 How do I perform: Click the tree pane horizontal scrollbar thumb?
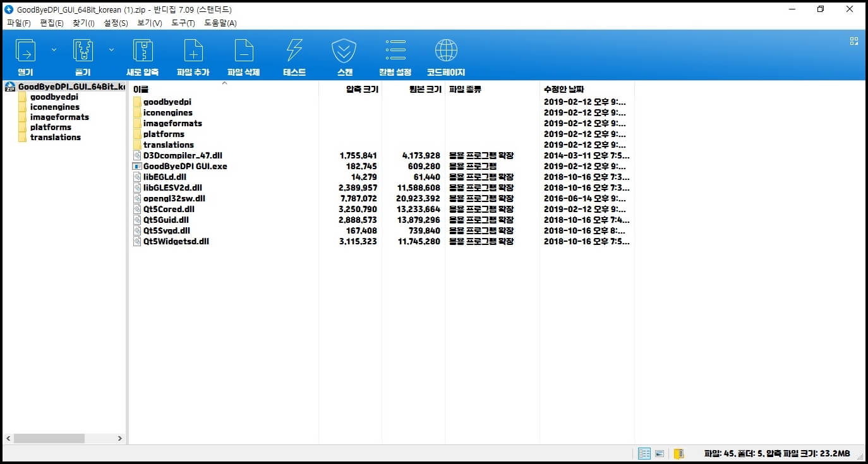coord(49,438)
